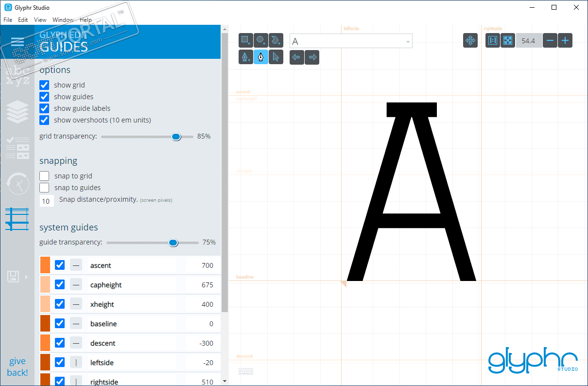The image size is (588, 386).
Task: Click the descent guide color swatch
Action: pyautogui.click(x=45, y=343)
